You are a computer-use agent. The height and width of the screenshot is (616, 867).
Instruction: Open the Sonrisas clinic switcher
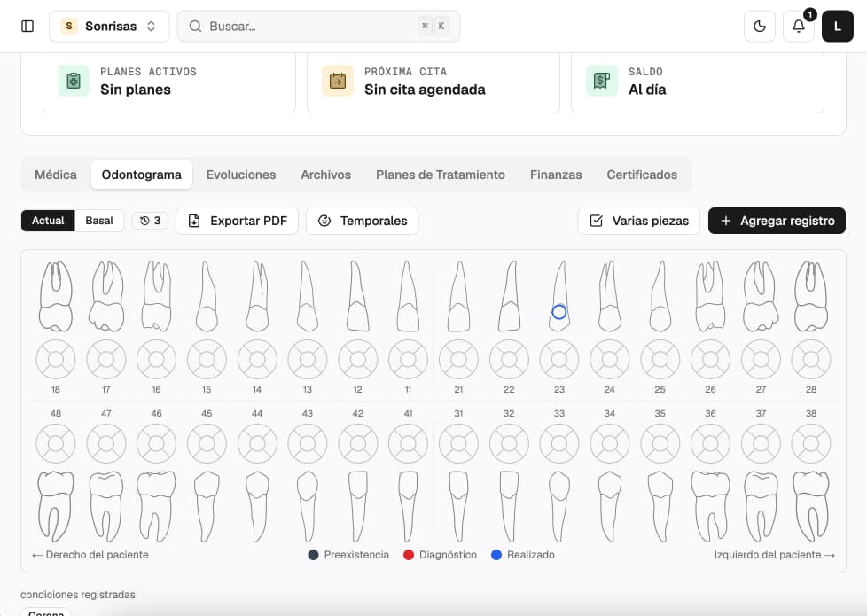(x=109, y=26)
